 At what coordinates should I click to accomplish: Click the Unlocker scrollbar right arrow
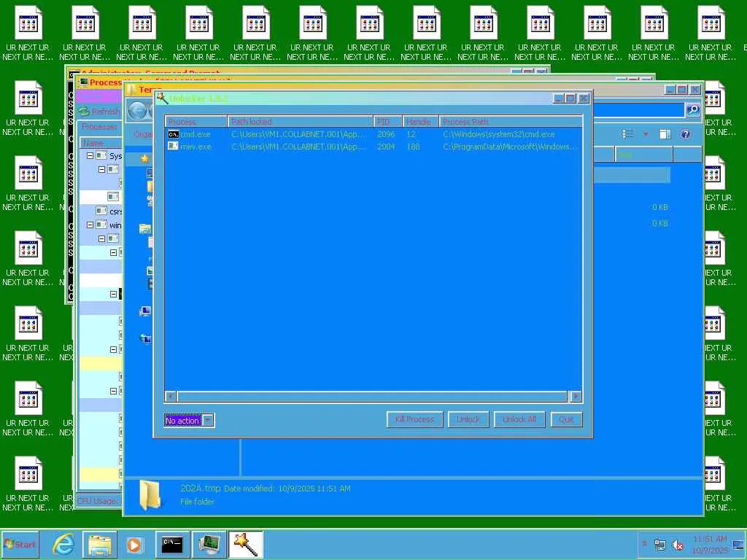(x=576, y=396)
